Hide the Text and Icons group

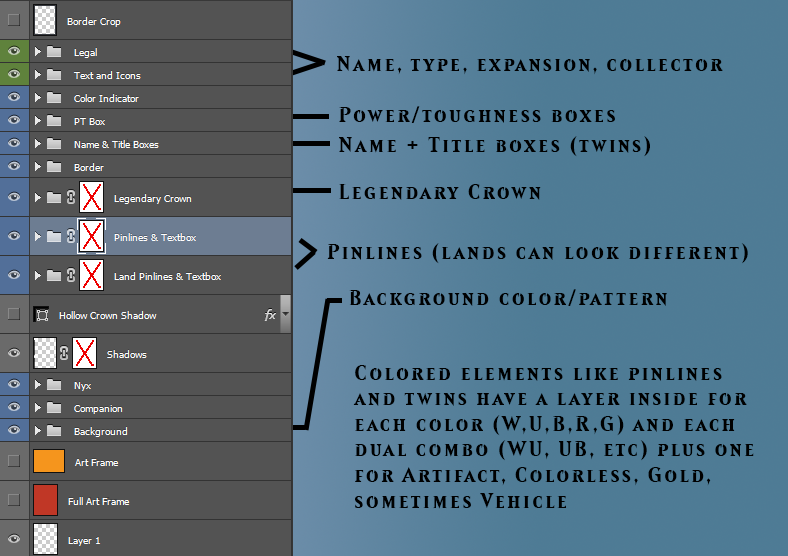[x=14, y=74]
